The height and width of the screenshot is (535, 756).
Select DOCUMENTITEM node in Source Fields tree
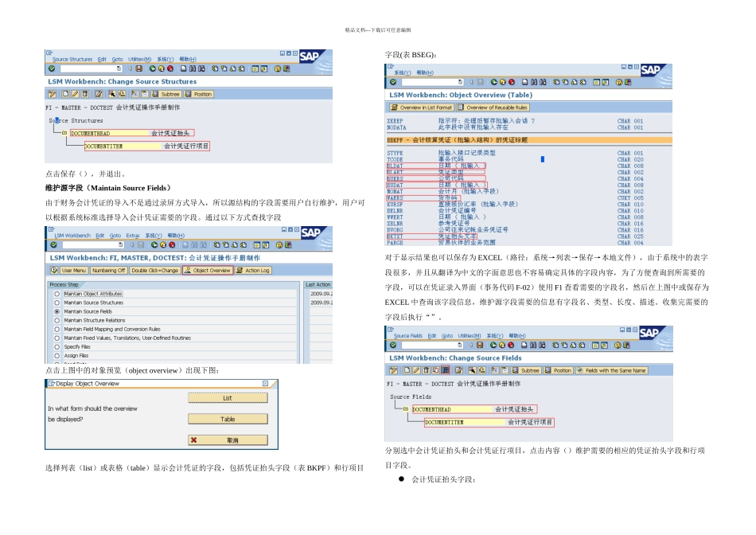489,422
